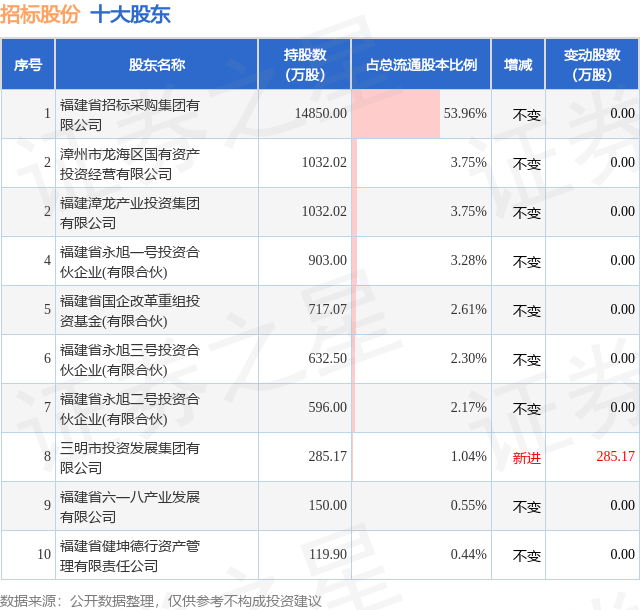Select the 持股数(万股) column header
Viewport: 640px width, 610px height.
pos(305,65)
